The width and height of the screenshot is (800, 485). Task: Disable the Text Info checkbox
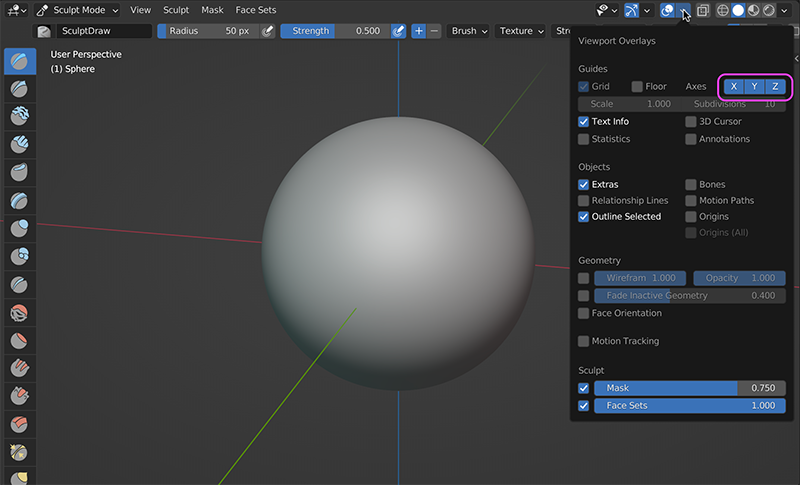click(x=584, y=122)
